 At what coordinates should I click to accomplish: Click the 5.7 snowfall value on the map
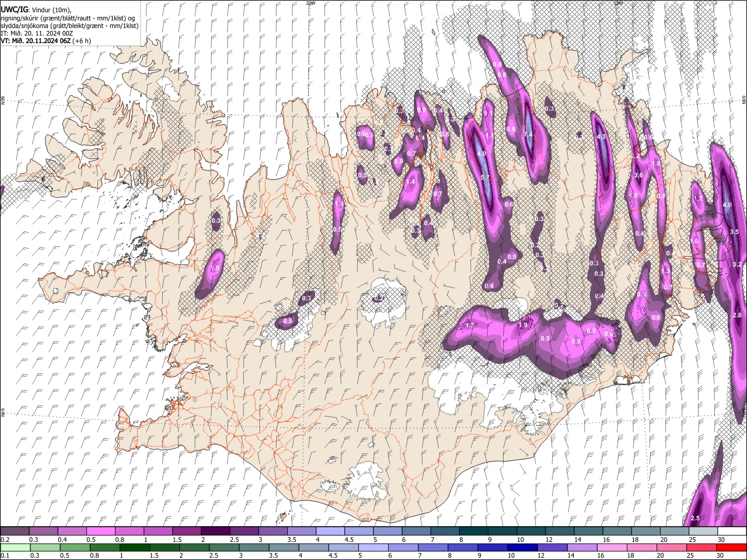(x=485, y=177)
